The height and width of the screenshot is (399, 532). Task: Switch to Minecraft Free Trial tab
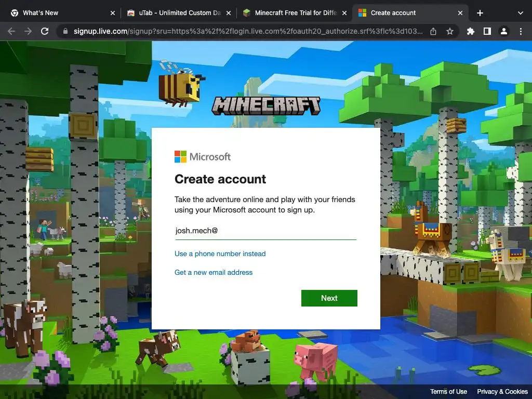coord(296,13)
